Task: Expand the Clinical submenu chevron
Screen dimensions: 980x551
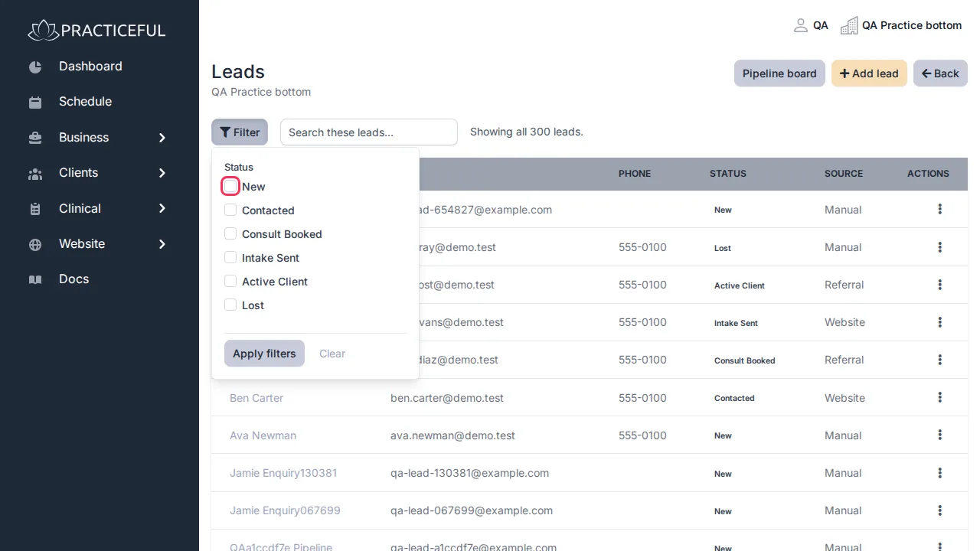Action: point(162,208)
